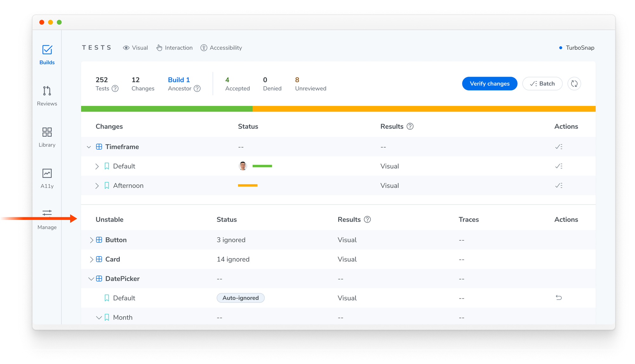The height and width of the screenshot is (364, 635).
Task: Collapse the Timeframe component group
Action: [x=89, y=147]
